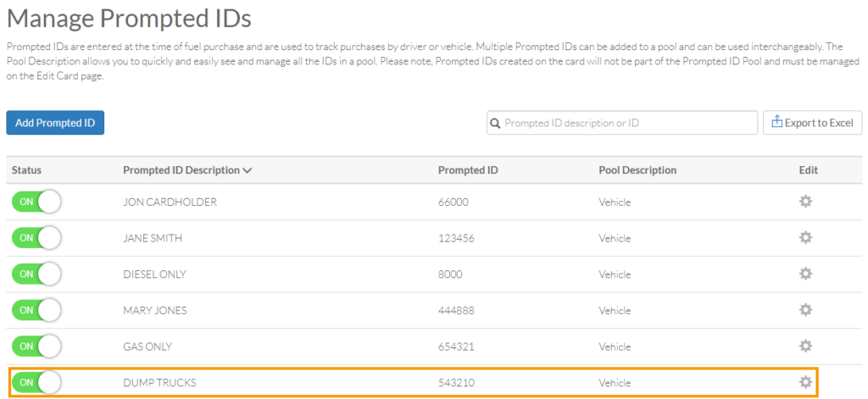This screenshot has height=399, width=868.
Task: Focus the Prompted ID description search field
Action: 622,123
